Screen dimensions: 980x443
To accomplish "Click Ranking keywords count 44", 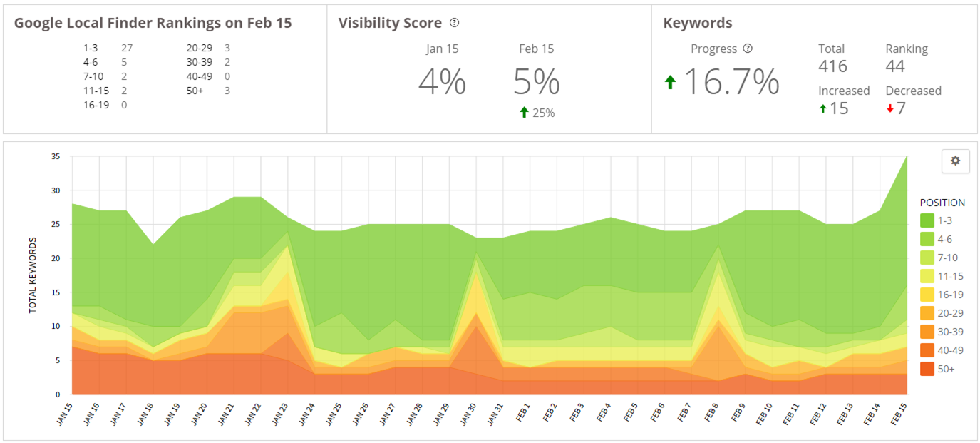I will (895, 66).
